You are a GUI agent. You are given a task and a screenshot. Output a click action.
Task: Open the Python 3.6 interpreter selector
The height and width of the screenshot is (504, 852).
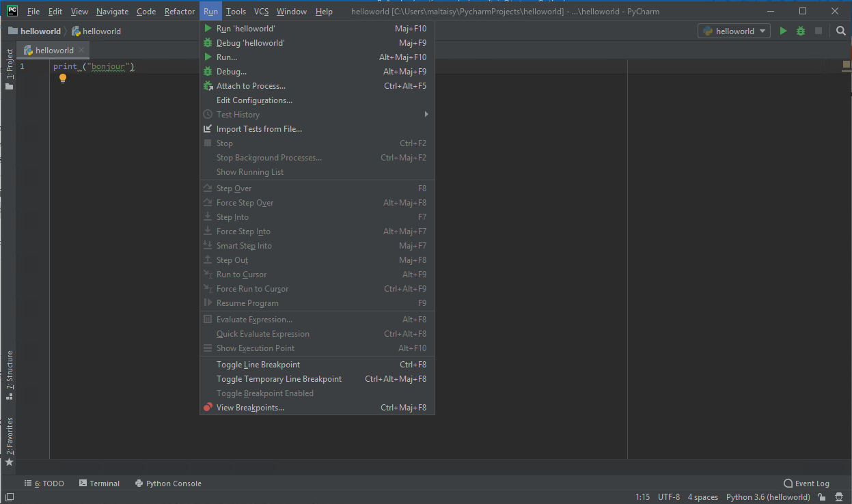click(x=767, y=497)
